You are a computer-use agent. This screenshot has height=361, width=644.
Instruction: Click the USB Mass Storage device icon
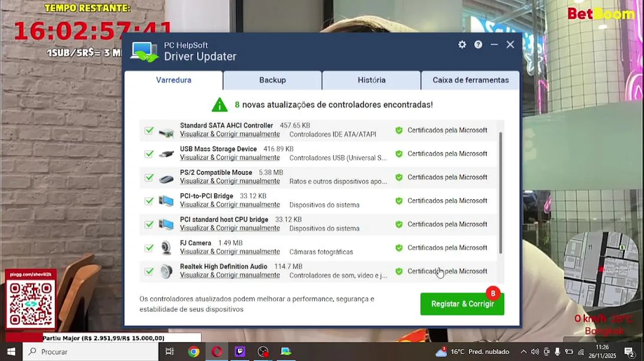166,154
